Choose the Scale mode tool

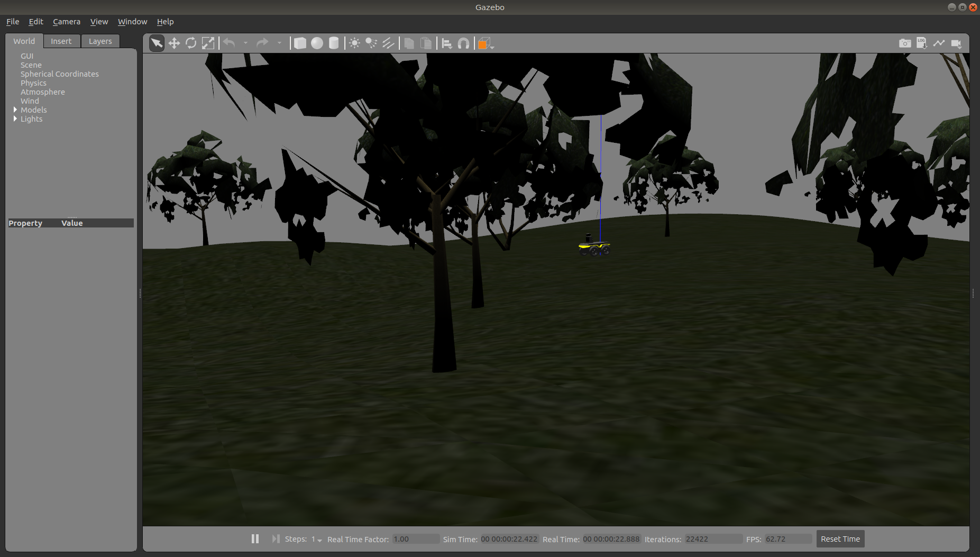(208, 43)
